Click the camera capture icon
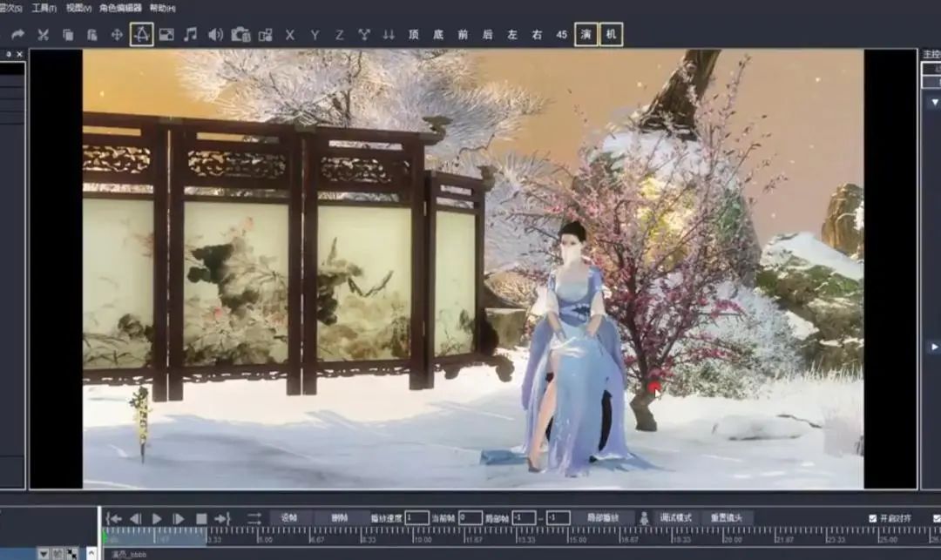This screenshot has height=560, width=941. (241, 35)
